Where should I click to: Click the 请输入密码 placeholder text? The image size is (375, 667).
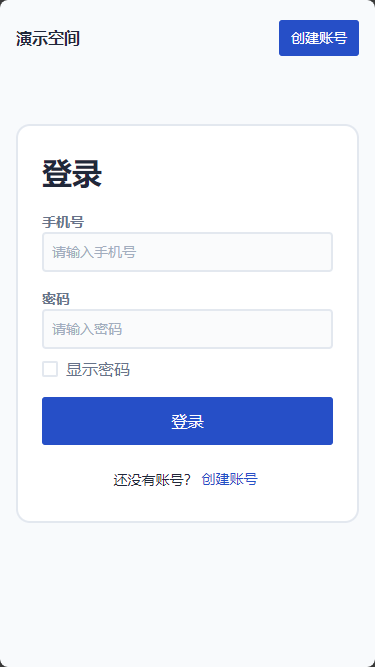tap(87, 329)
